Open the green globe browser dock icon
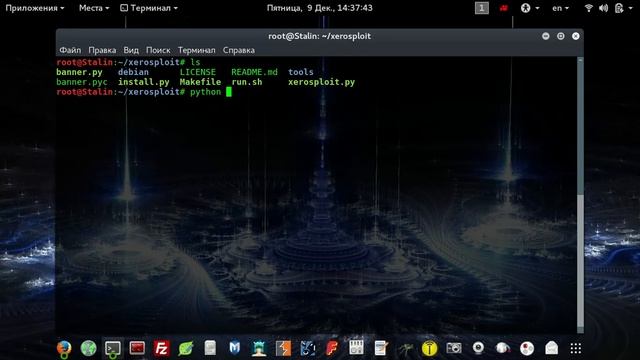 coord(88,348)
